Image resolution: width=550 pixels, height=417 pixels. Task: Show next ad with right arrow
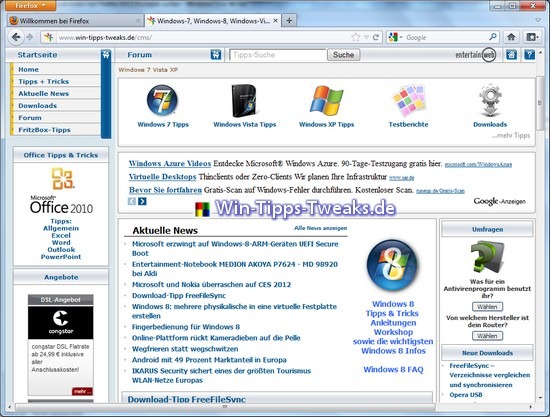tap(142, 201)
